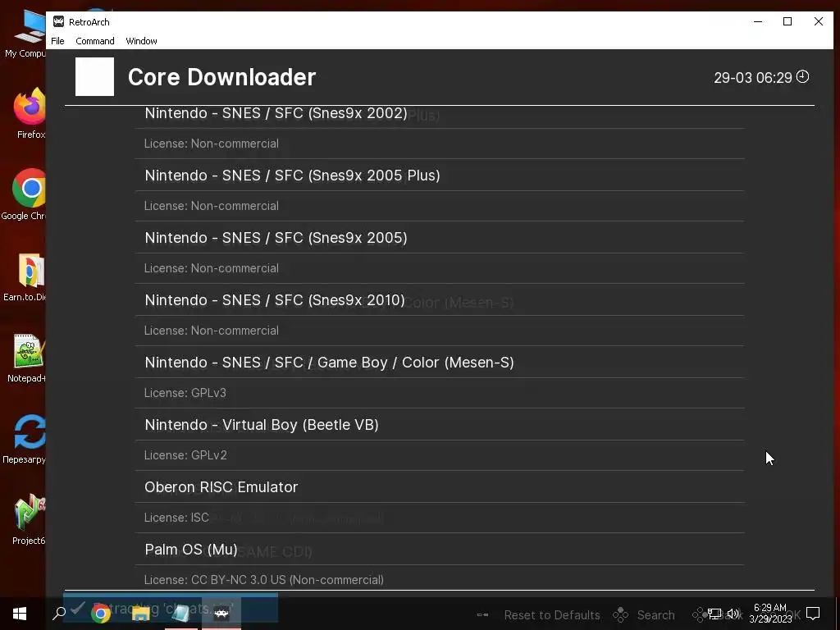Viewport: 840px width, 630px height.
Task: Click Non-commercial license under Snes9x 2010
Action: tap(211, 331)
